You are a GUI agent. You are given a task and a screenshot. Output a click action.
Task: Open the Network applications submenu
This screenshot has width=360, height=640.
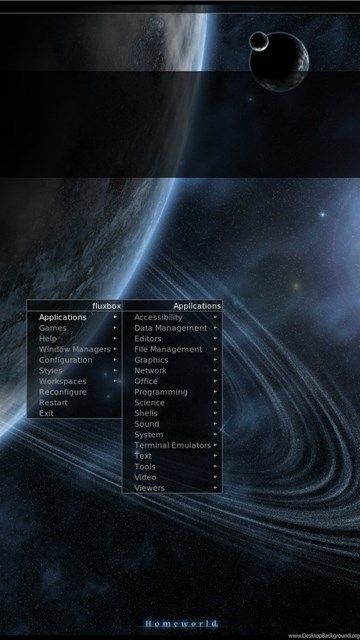[x=172, y=370]
